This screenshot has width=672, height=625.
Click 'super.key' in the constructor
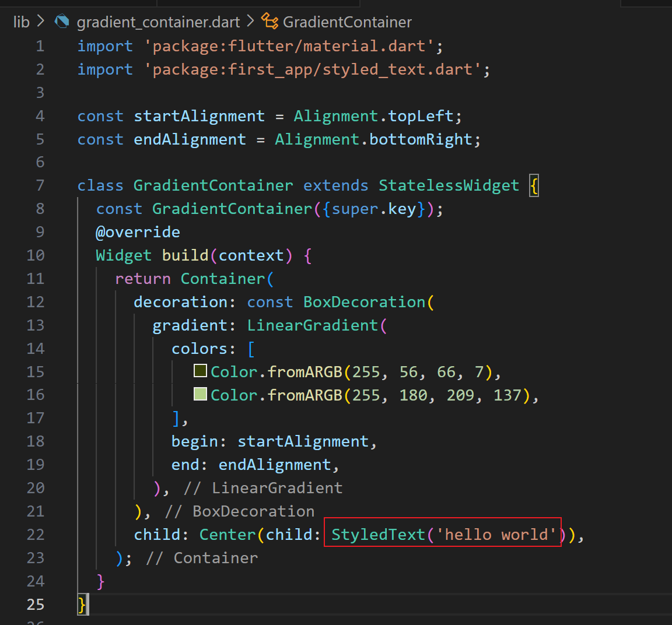[374, 209]
